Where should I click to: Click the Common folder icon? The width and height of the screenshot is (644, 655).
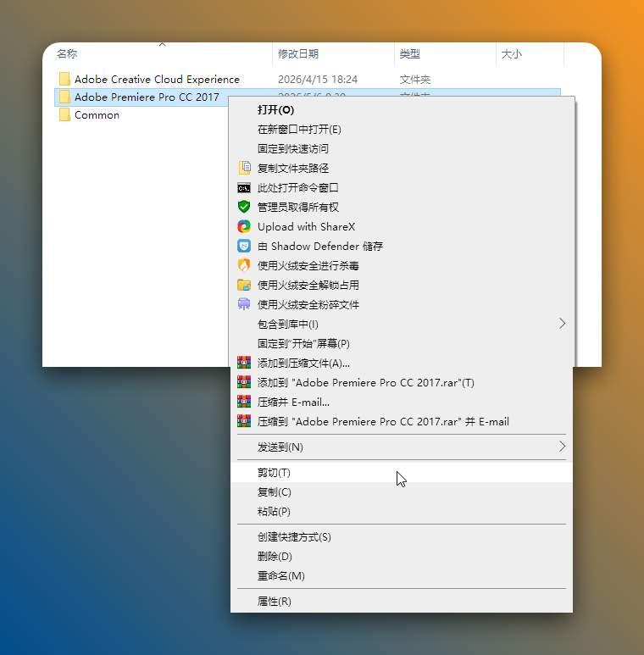tap(64, 115)
